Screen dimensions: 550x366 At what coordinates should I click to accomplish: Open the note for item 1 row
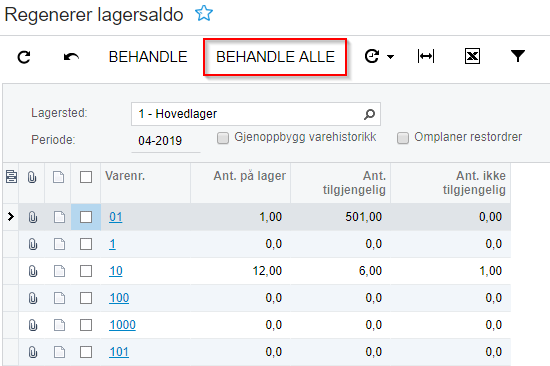coord(59,244)
